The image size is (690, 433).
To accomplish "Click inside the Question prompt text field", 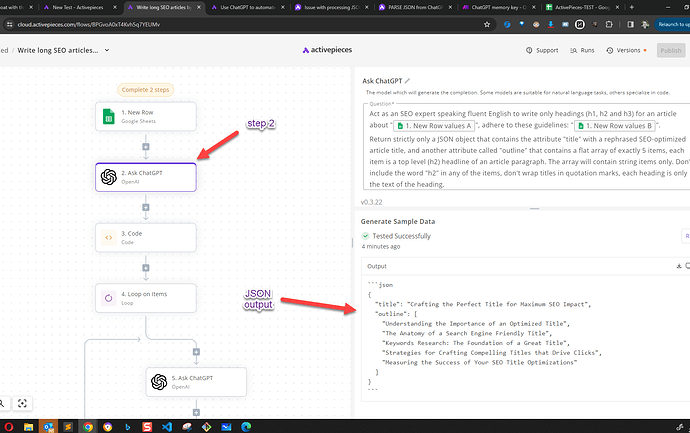I will pyautogui.click(x=526, y=147).
